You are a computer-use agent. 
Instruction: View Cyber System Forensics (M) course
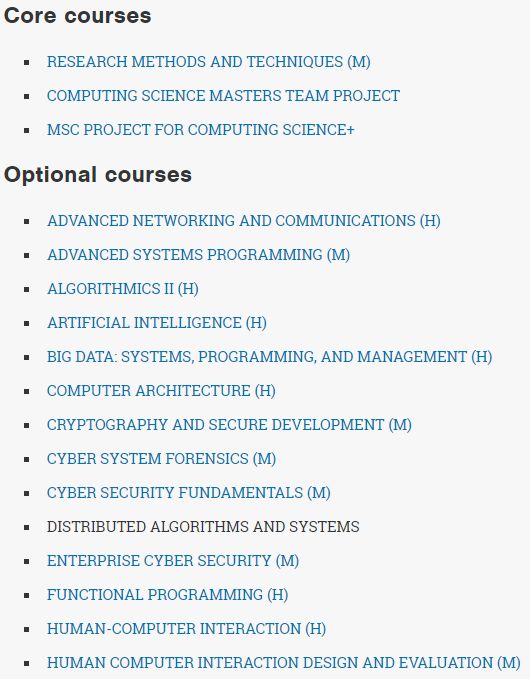click(162, 459)
